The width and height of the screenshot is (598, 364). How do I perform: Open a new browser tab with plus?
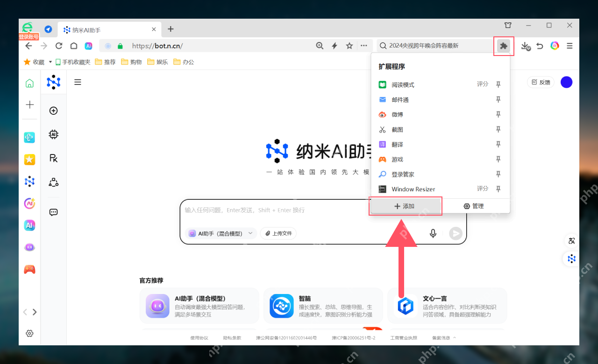(x=171, y=29)
